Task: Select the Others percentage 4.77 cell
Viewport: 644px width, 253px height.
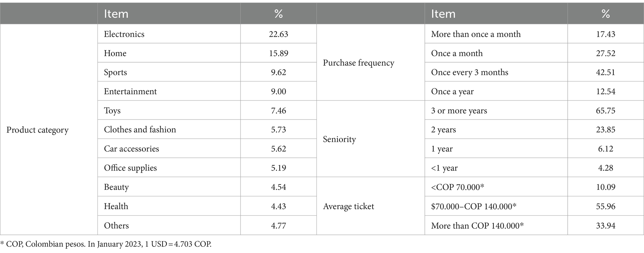Action: pos(279,225)
